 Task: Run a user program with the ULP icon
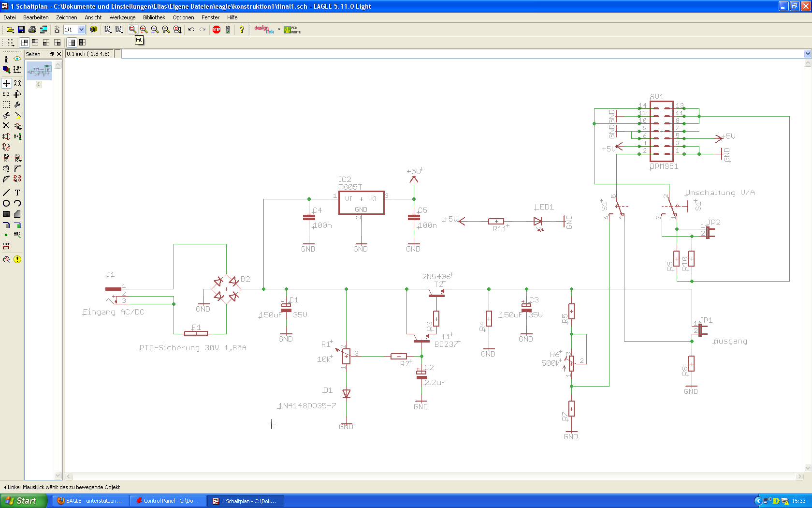(x=119, y=30)
